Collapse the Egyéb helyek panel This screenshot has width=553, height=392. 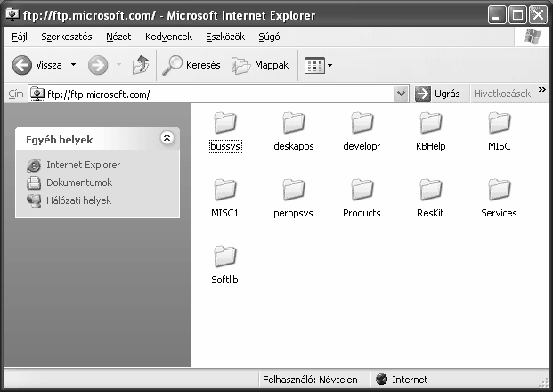tap(167, 137)
